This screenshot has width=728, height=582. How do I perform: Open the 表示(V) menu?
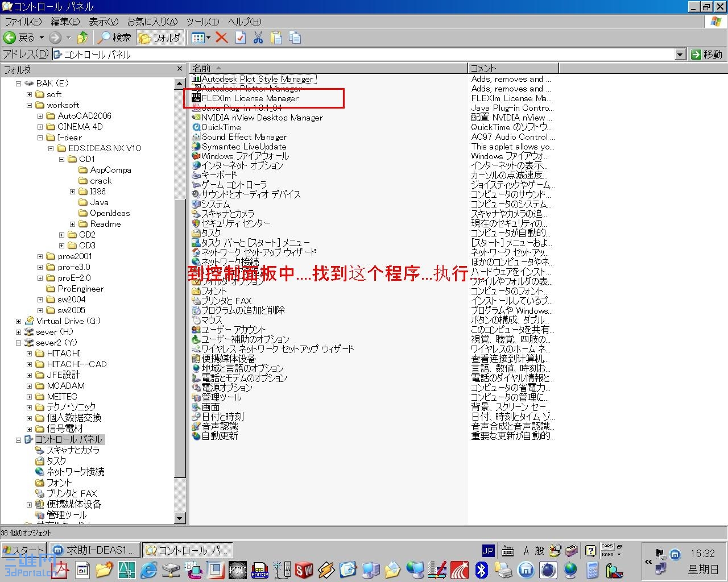click(x=104, y=22)
